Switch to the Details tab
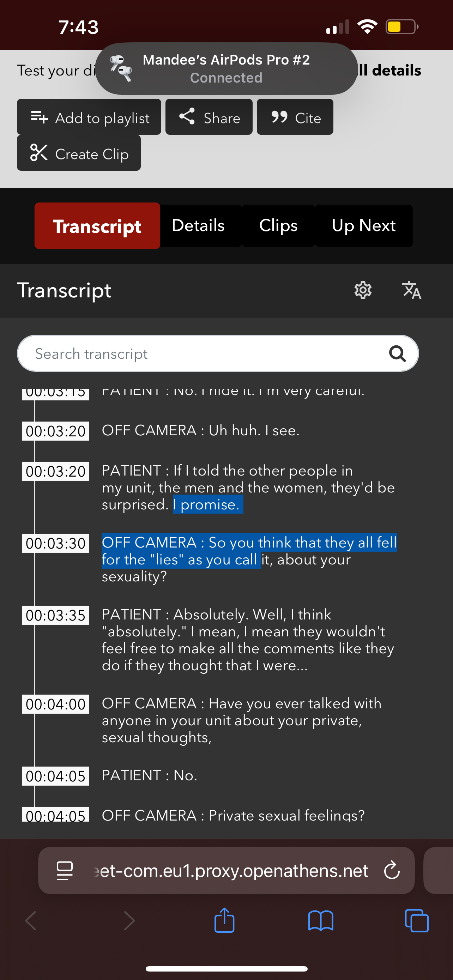The height and width of the screenshot is (980, 453). tap(198, 226)
